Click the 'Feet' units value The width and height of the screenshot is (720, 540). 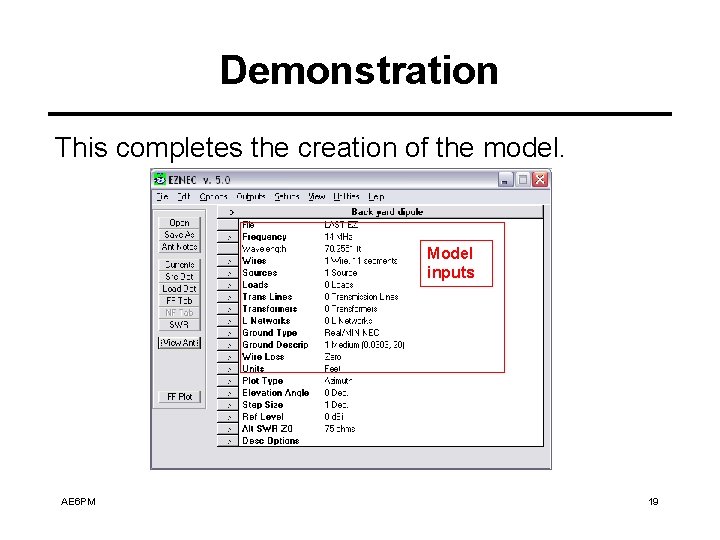coord(332,369)
